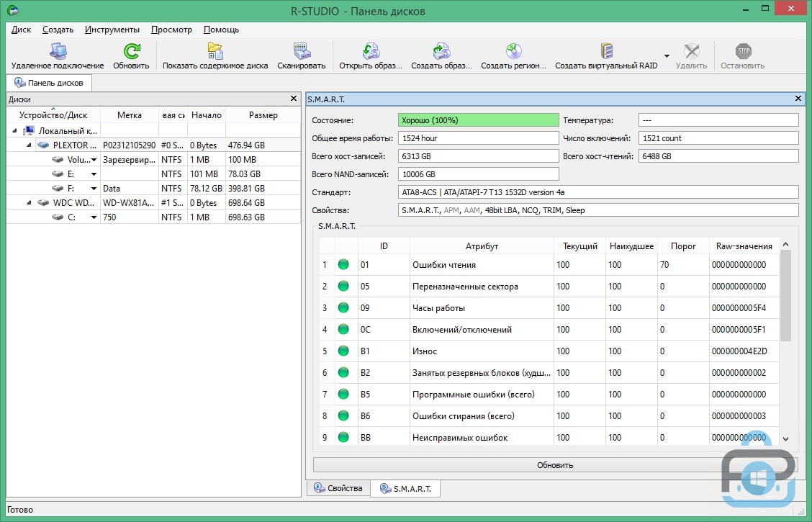The image size is (812, 522).
Task: Select the F: Data partition row
Action: click(154, 189)
